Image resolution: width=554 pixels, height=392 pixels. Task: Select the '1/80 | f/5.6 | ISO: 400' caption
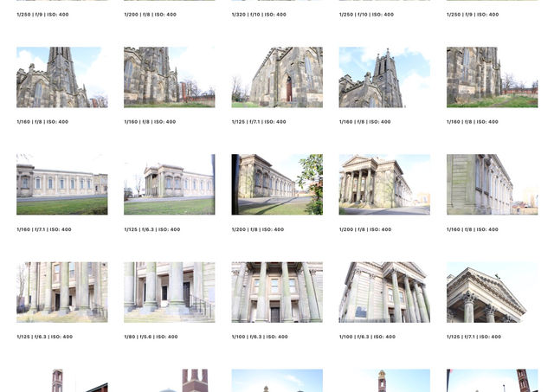[151, 337]
